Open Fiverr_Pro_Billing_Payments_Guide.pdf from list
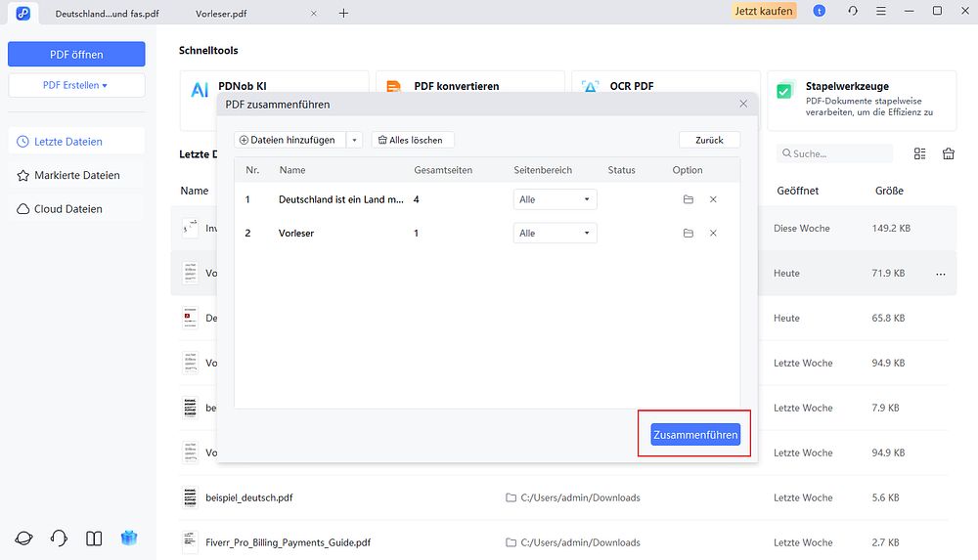The height and width of the screenshot is (560, 978). (288, 542)
